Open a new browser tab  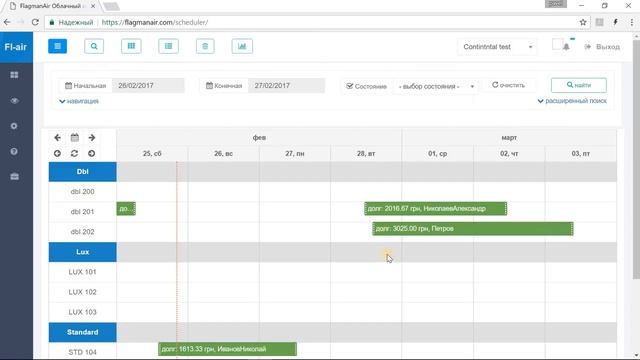(x=111, y=7)
